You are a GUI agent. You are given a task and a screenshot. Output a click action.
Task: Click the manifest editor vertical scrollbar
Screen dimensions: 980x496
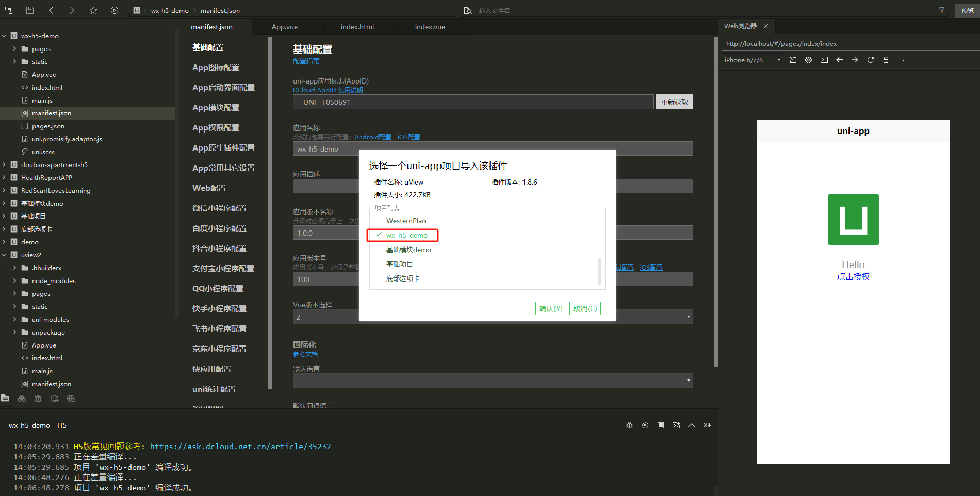pos(715,202)
